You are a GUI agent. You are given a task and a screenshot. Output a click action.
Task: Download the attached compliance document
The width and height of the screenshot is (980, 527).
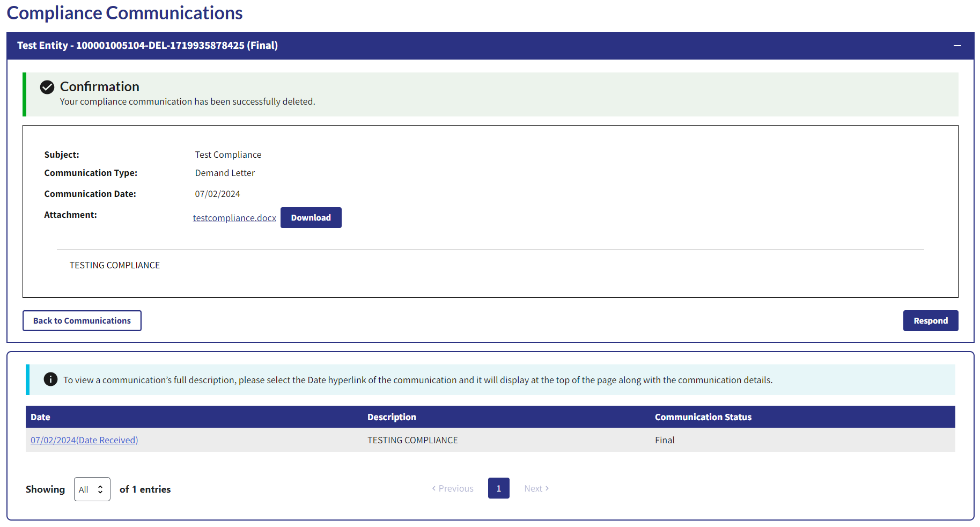click(311, 218)
